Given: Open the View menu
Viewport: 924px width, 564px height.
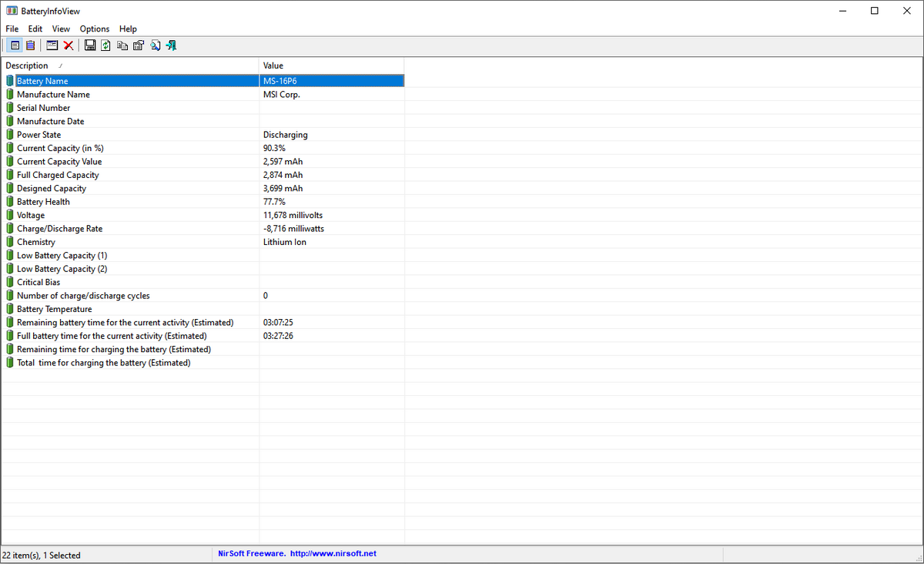Looking at the screenshot, I should [61, 29].
